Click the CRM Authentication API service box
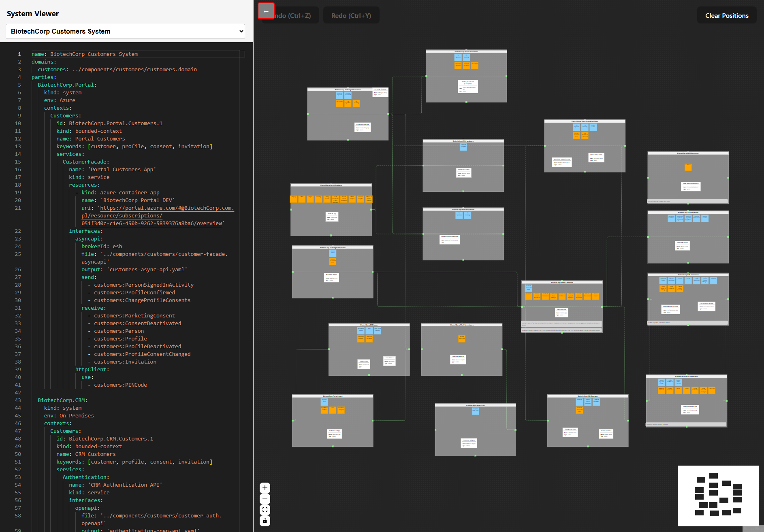This screenshot has height=532, width=764. pyautogui.click(x=691, y=186)
